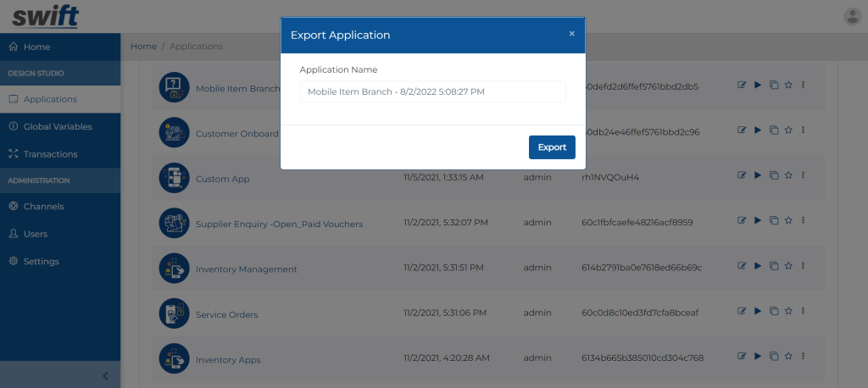The height and width of the screenshot is (388, 868).
Task: Close the Export Application dialog
Action: tap(571, 34)
